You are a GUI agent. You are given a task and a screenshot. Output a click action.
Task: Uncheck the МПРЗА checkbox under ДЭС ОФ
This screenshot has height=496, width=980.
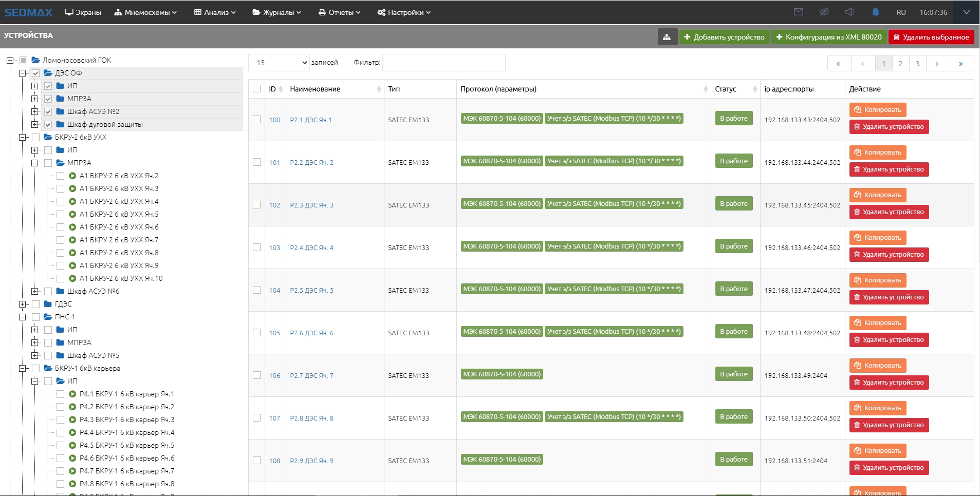48,99
